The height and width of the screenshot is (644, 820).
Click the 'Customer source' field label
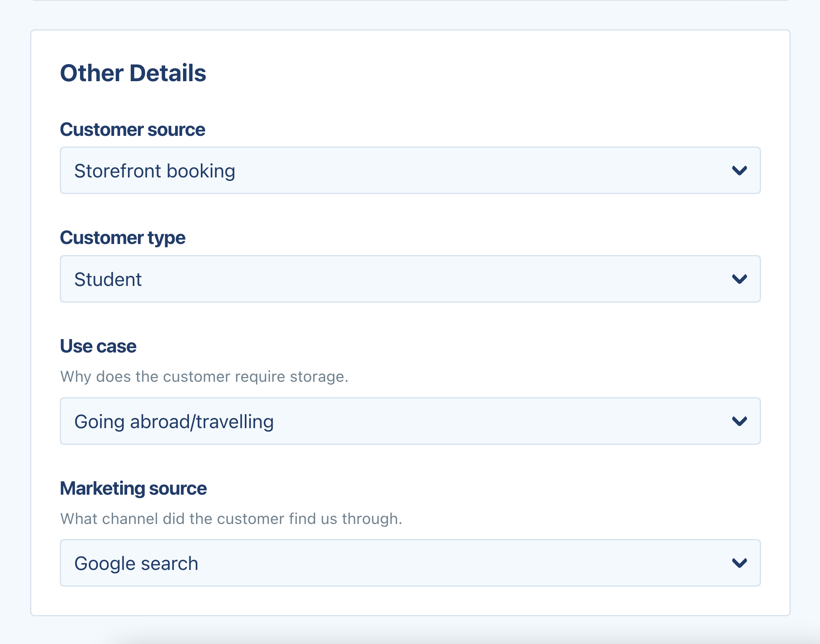[132, 130]
